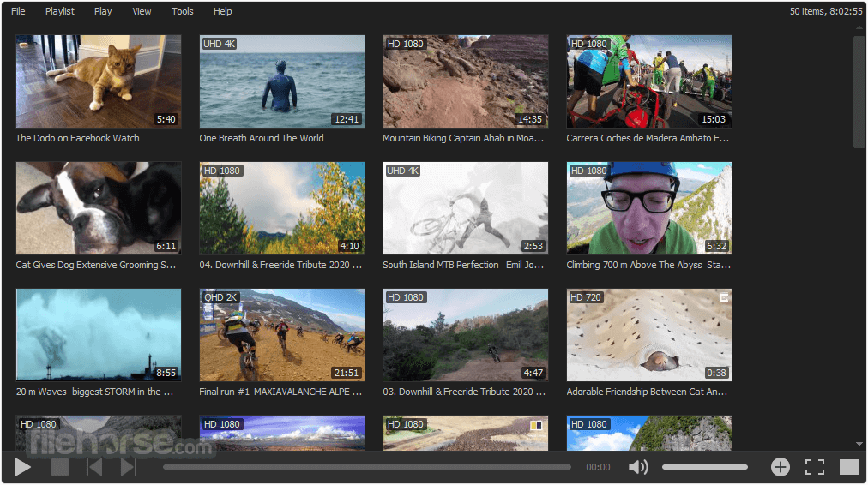Click the title 'Climbing 700 m Above The Abyss Sta...'
Image resolution: width=868 pixels, height=485 pixels.
[648, 265]
